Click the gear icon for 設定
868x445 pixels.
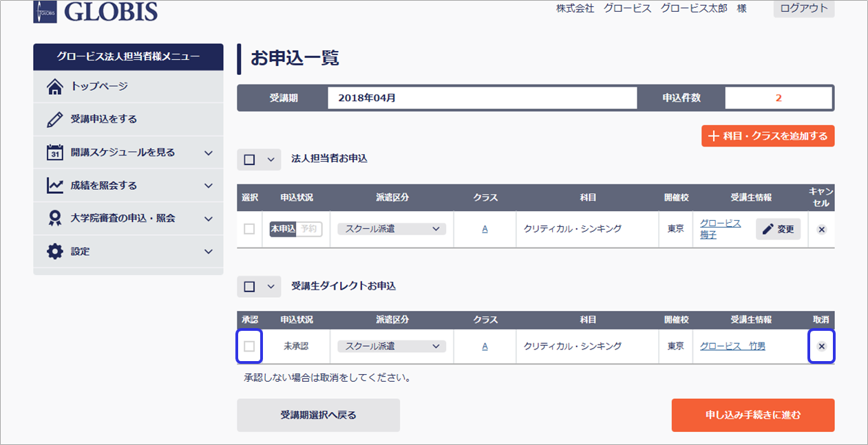(55, 252)
